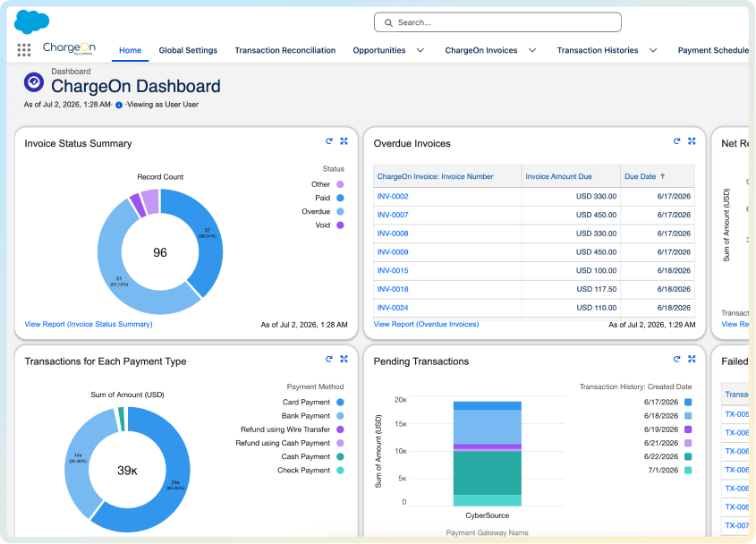756x544 pixels.
Task: Click the Other status legend swatch
Action: click(x=340, y=184)
